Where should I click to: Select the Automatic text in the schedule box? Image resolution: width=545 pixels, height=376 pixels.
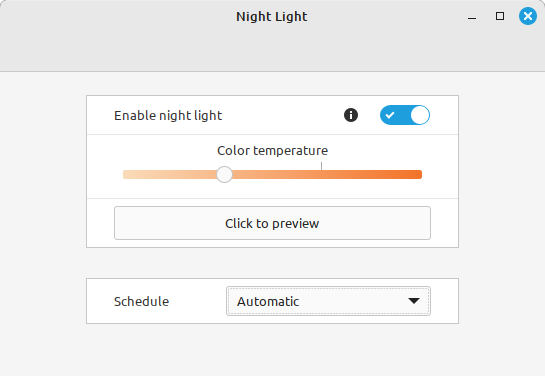[268, 302]
